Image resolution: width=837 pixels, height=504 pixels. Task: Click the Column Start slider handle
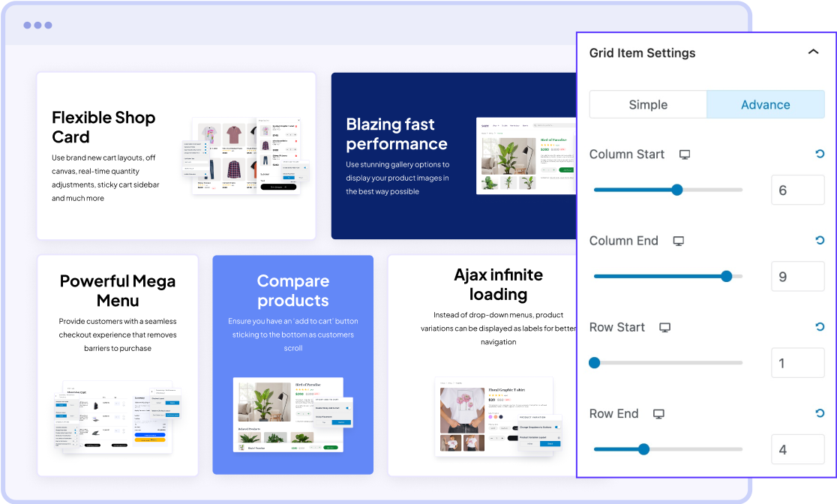tap(677, 190)
